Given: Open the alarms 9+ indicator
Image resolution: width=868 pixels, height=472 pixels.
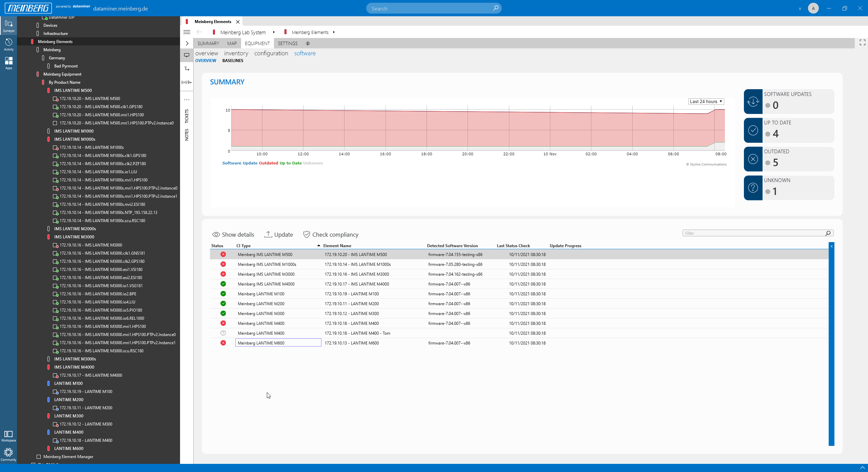Looking at the screenshot, I should point(187,82).
